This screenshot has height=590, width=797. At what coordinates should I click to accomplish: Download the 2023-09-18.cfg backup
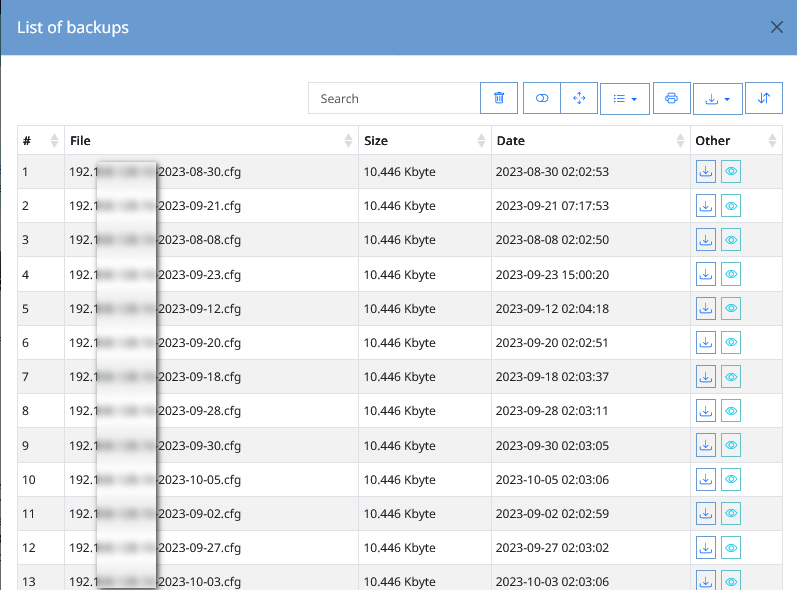point(706,377)
